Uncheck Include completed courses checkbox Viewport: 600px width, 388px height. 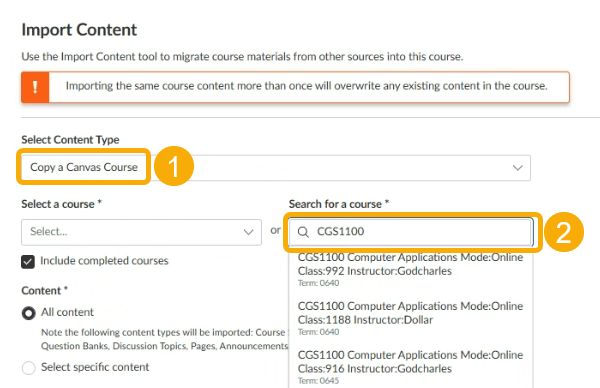tap(28, 262)
